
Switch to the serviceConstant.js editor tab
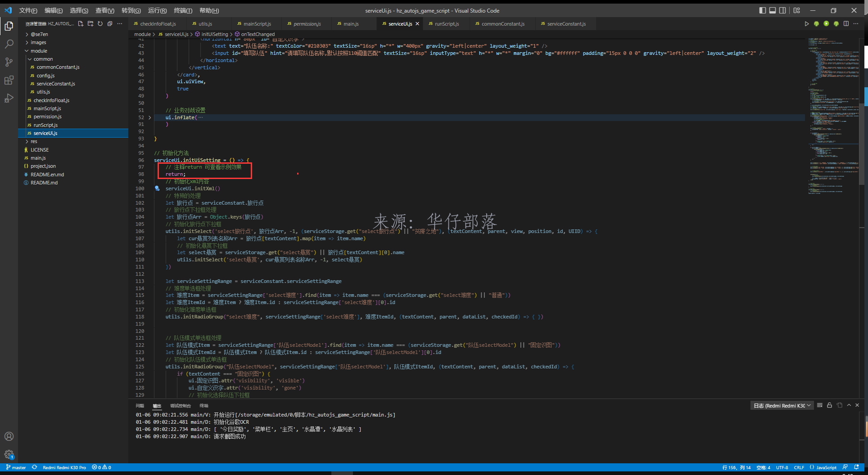(566, 24)
